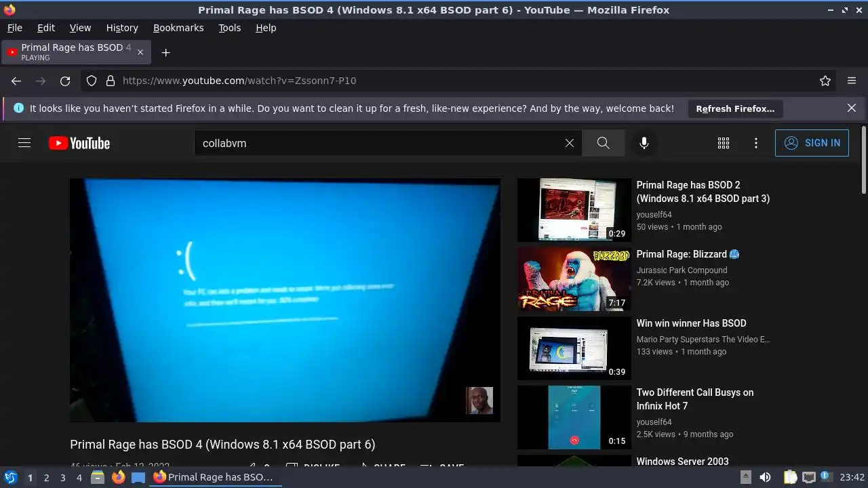Start voice search with the microphone
Image resolution: width=868 pixels, height=488 pixels.
pos(644,143)
